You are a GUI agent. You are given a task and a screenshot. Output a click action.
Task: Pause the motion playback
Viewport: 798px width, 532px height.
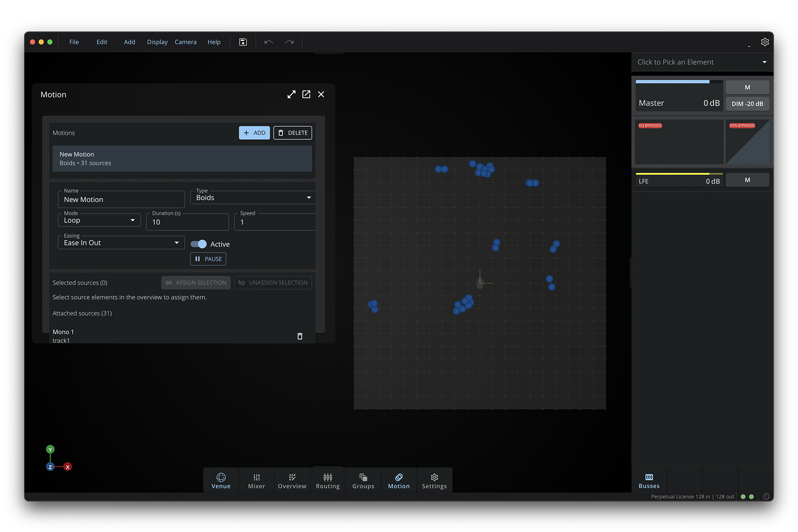(x=208, y=259)
